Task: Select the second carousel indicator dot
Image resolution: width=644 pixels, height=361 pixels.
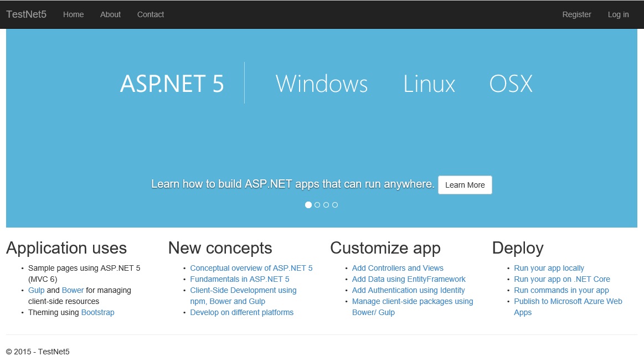Action: 317,204
